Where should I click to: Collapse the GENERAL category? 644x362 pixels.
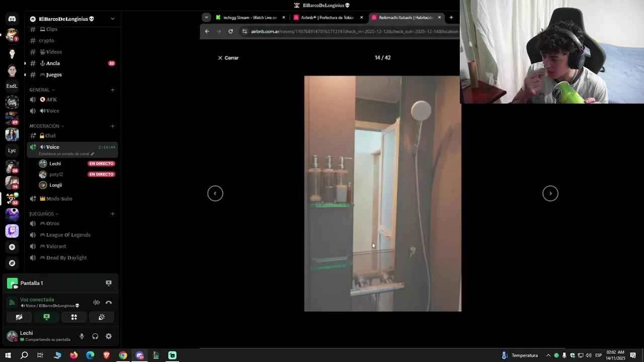(42, 90)
